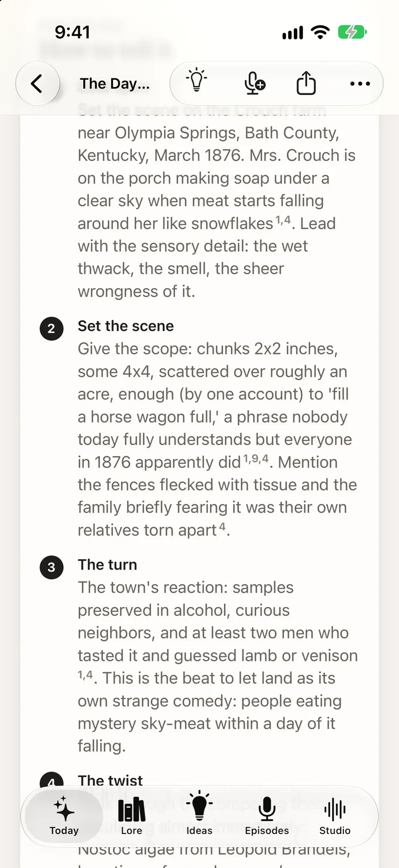This screenshot has height=868, width=399.
Task: Tap the "Set the scene" heading
Action: (126, 326)
